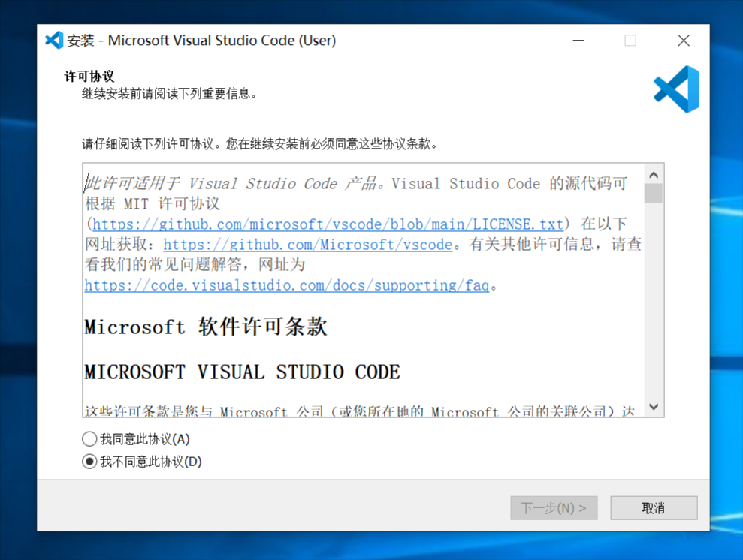Close the VS Code installer window
Viewport: 743px width, 560px height.
pos(684,41)
